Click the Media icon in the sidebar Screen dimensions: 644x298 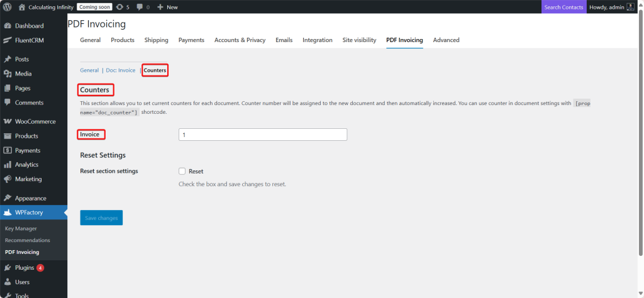point(8,74)
